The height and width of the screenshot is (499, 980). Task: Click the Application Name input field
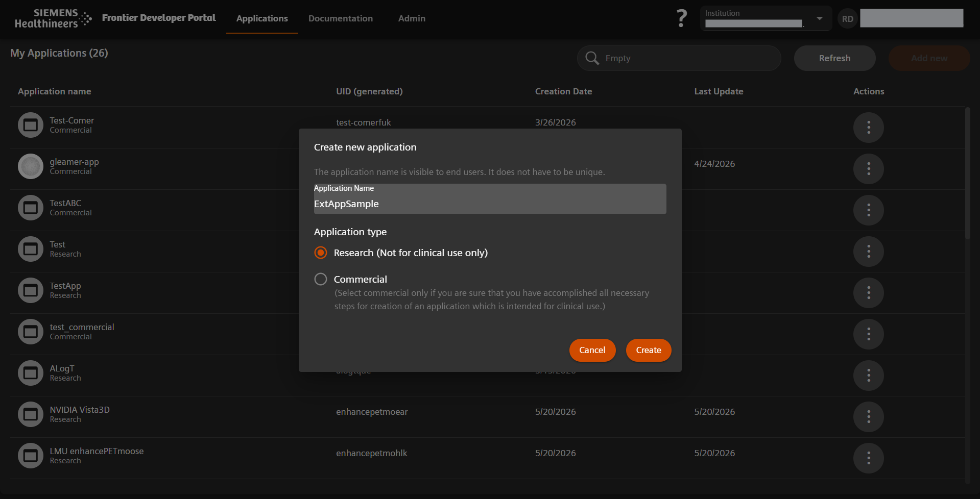(x=490, y=198)
